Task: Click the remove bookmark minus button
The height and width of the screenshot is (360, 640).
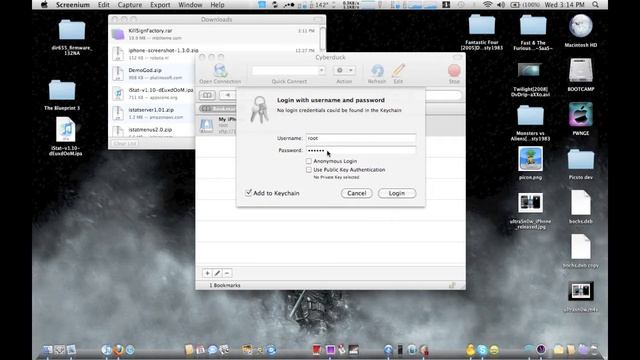Action: 227,273
